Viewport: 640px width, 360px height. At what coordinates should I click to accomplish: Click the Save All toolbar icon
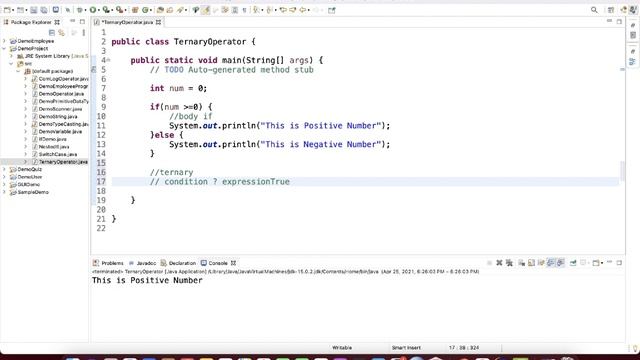click(x=44, y=10)
